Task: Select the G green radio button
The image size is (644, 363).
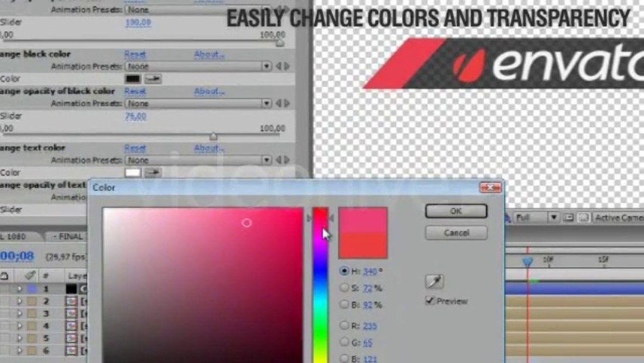Action: click(x=344, y=342)
